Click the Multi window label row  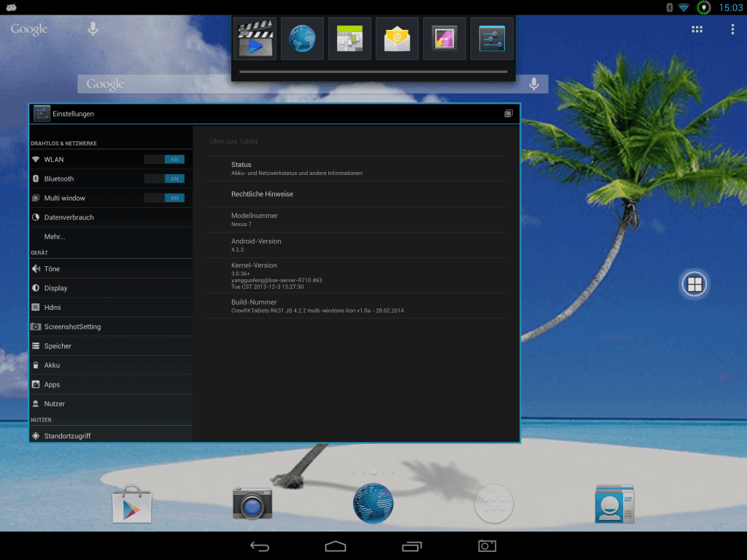click(x=111, y=198)
